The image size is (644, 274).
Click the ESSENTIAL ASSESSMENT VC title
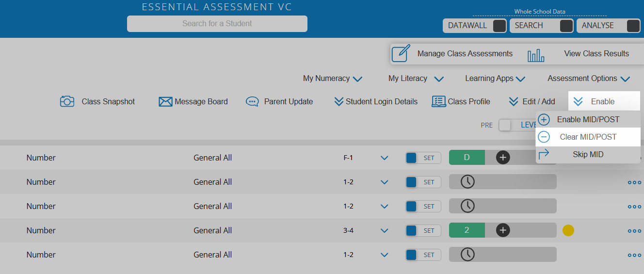pos(217,7)
